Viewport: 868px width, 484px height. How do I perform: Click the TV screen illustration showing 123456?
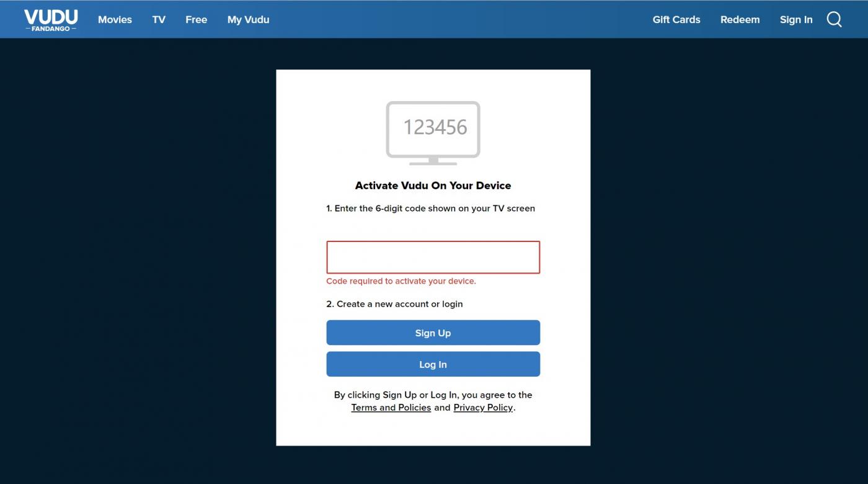433,133
